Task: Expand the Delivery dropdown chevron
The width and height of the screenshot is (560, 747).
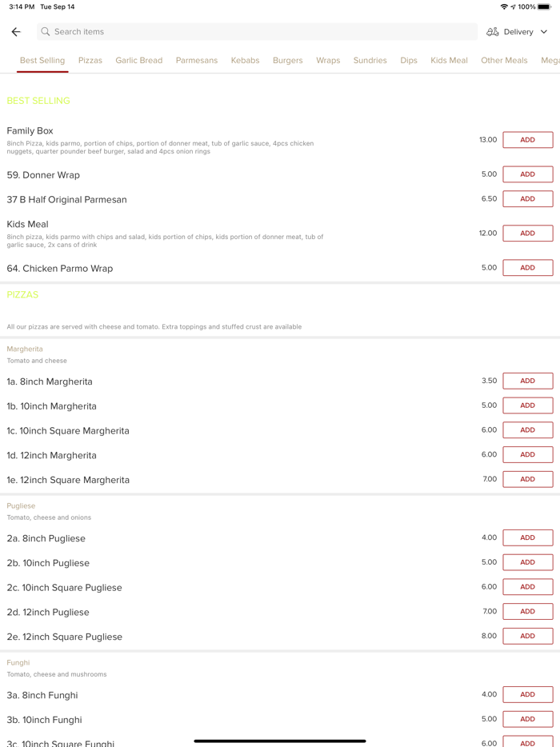Action: [544, 32]
